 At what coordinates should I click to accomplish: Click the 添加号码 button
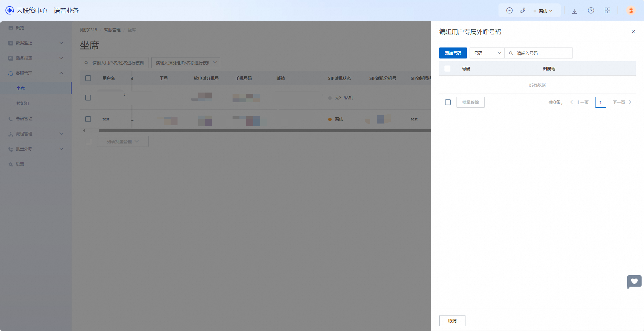(453, 53)
